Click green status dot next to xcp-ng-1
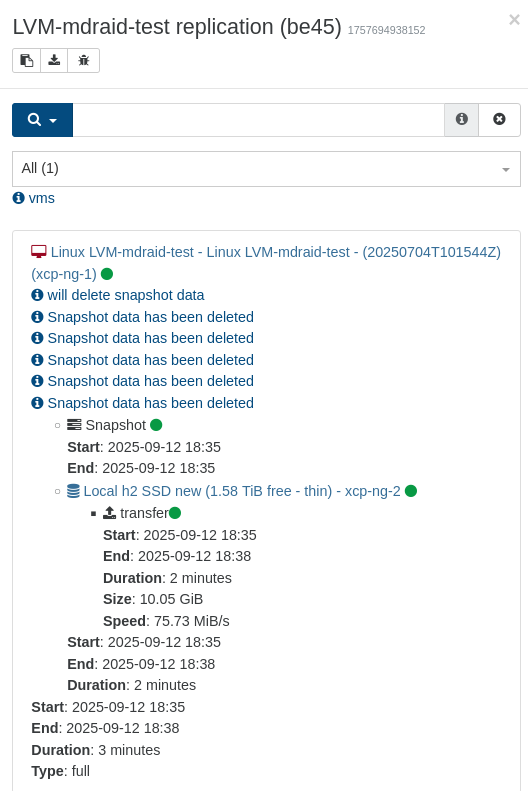528x791 pixels. (x=107, y=274)
